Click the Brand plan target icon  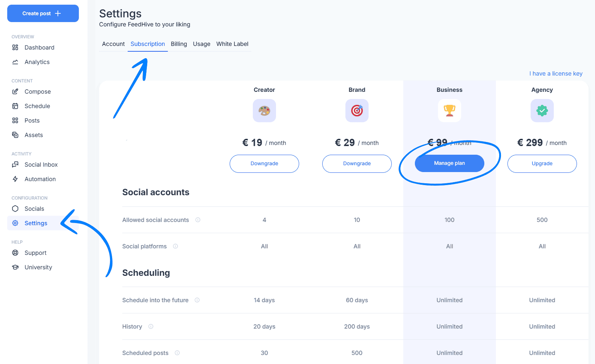pyautogui.click(x=357, y=111)
